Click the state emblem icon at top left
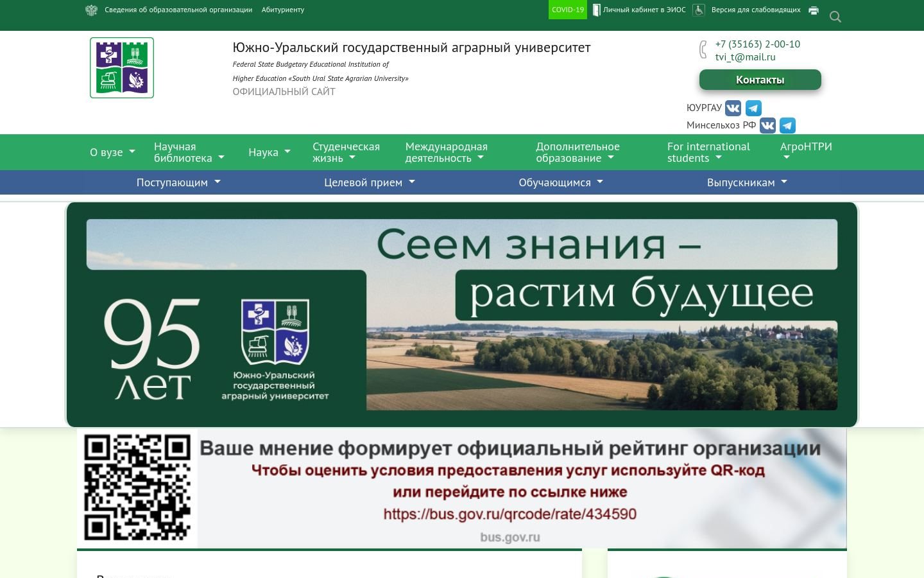 pyautogui.click(x=91, y=10)
